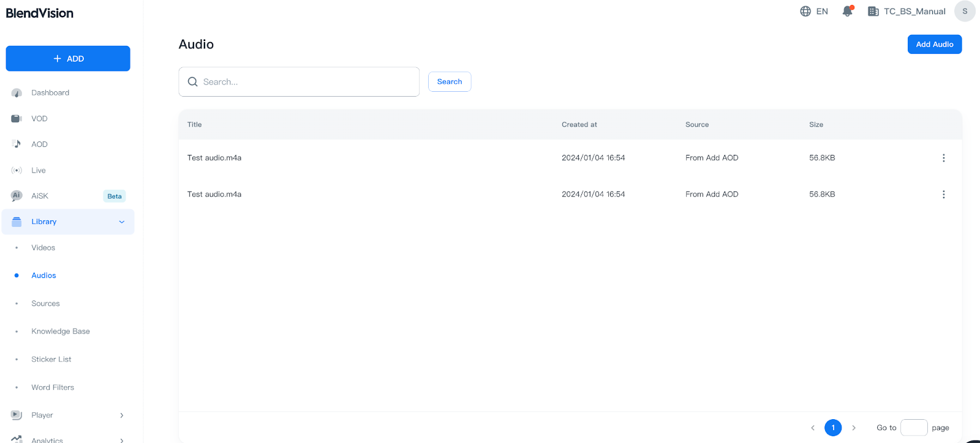
Task: Click the Go to page number box
Action: (913, 428)
